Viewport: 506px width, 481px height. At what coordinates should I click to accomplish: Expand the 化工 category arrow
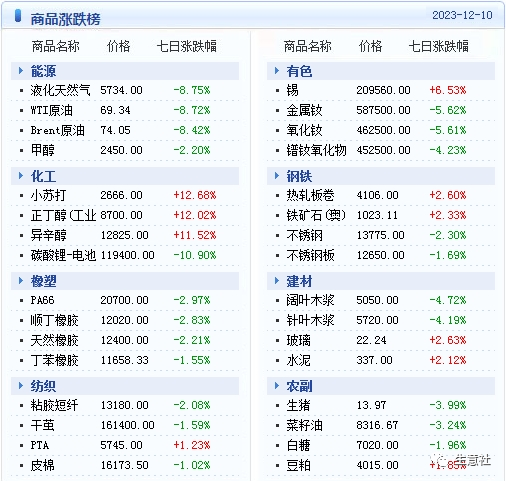point(21,176)
